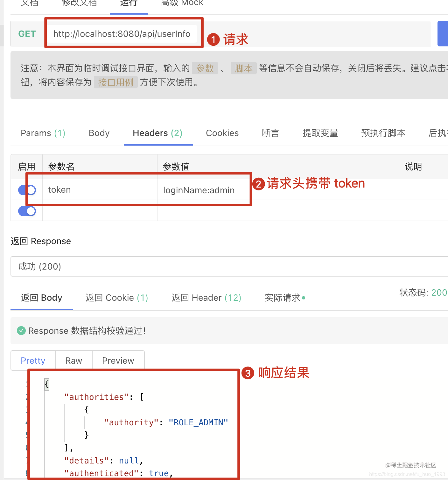Open the 修改文档 tab

click(79, 4)
